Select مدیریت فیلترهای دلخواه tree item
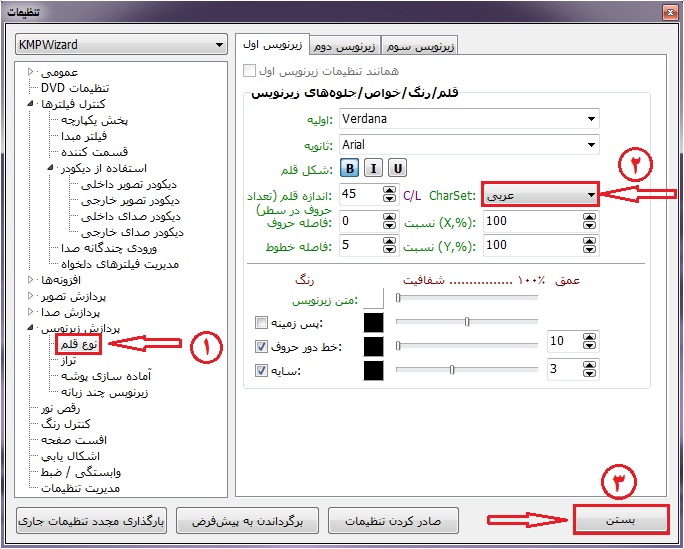The width and height of the screenshot is (684, 549). [120, 264]
